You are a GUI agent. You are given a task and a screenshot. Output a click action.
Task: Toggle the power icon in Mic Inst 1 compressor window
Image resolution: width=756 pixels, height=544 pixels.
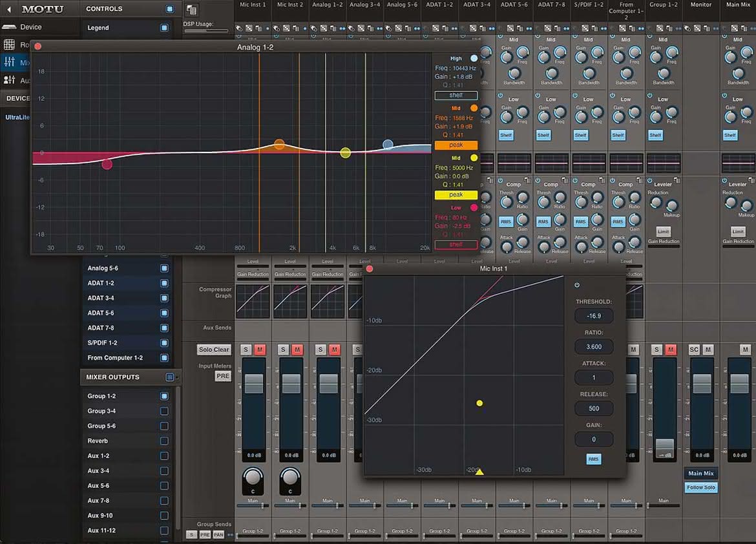[576, 285]
